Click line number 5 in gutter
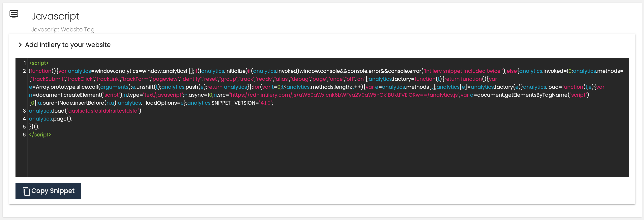Screen dimensions: 644x220 coord(24,127)
